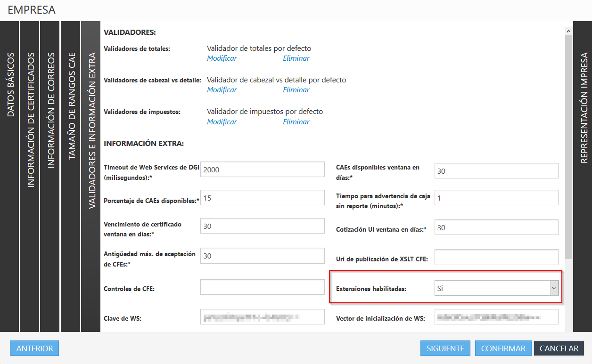The image size is (592, 364).
Task: Click the ANTERIOR button
Action: pos(34,348)
